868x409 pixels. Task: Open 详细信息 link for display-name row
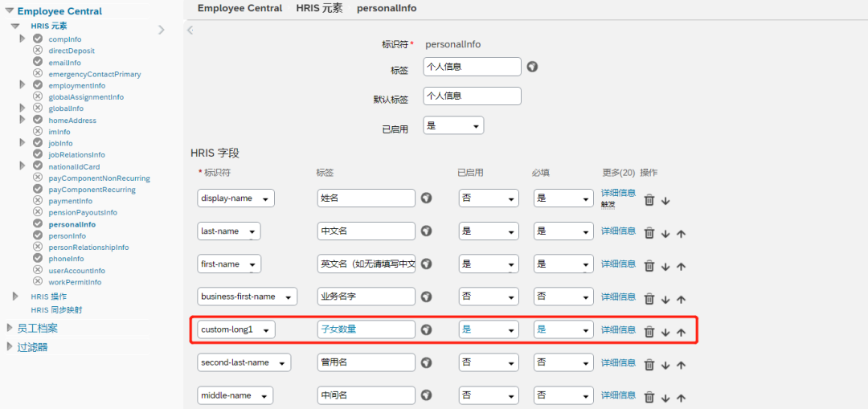618,193
